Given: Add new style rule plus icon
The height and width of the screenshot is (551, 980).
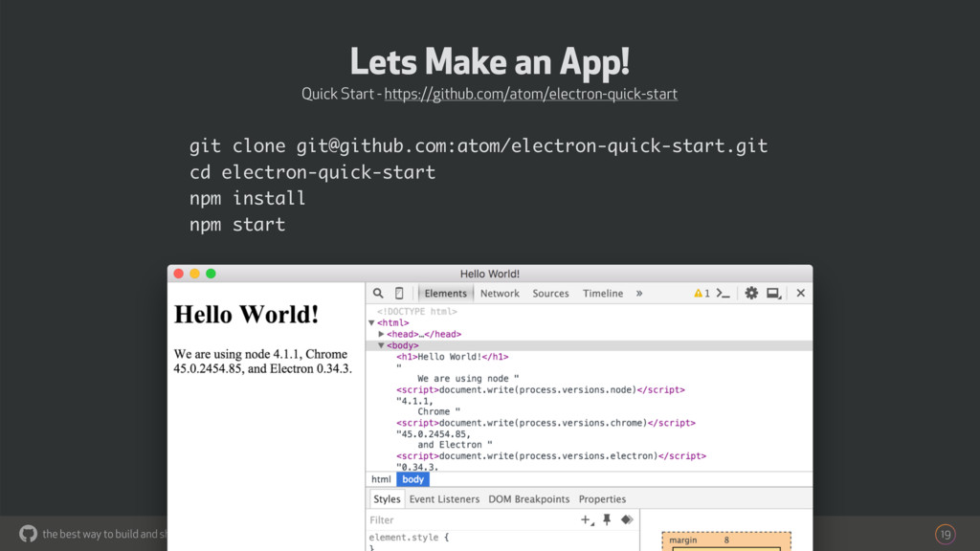Looking at the screenshot, I should point(587,519).
